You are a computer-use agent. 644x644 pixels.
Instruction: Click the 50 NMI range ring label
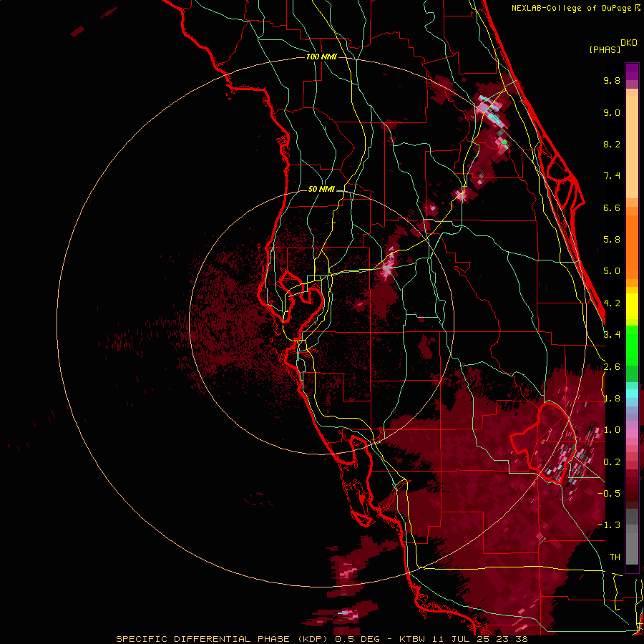321,190
